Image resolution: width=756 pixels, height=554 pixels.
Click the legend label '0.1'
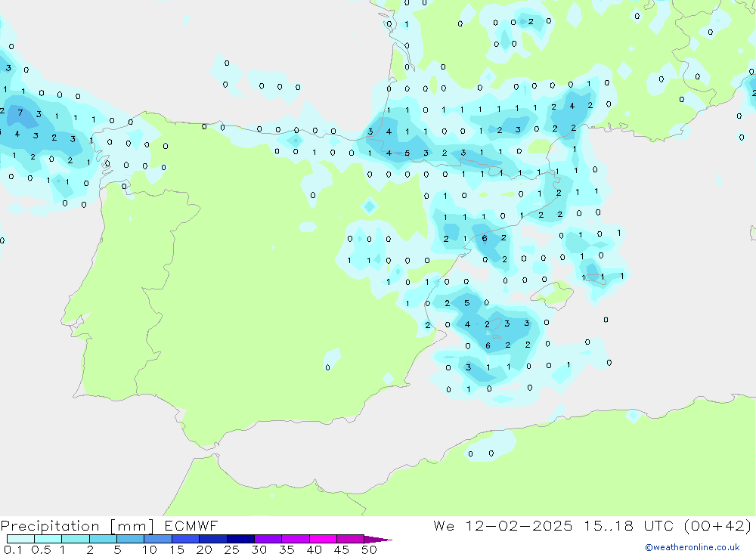pyautogui.click(x=13, y=549)
